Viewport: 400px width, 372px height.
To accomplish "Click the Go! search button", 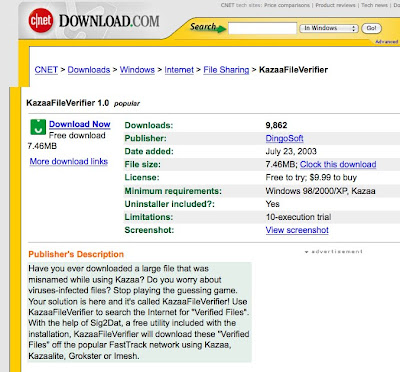I will pos(371,28).
